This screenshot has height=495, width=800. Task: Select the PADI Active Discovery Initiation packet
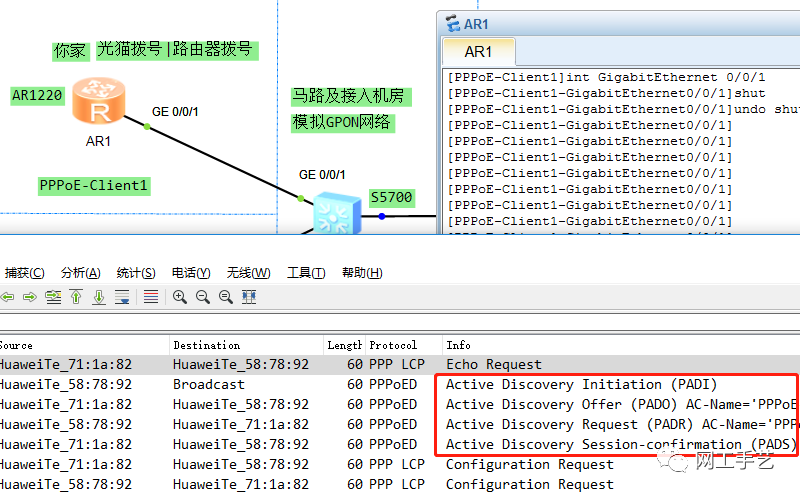tap(400, 384)
